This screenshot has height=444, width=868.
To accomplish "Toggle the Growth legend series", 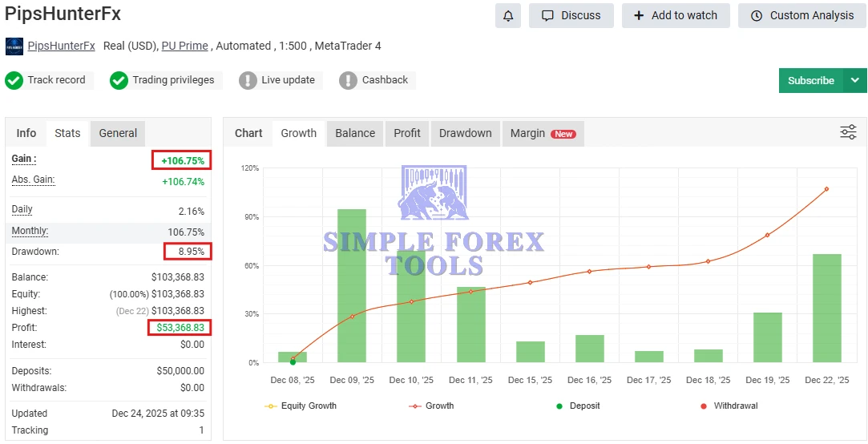I will pyautogui.click(x=431, y=406).
